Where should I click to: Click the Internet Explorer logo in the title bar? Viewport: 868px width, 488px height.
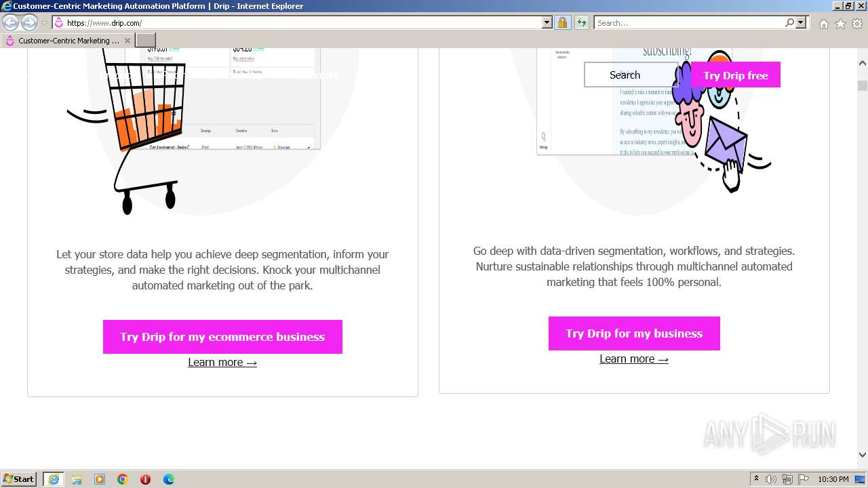[7, 6]
